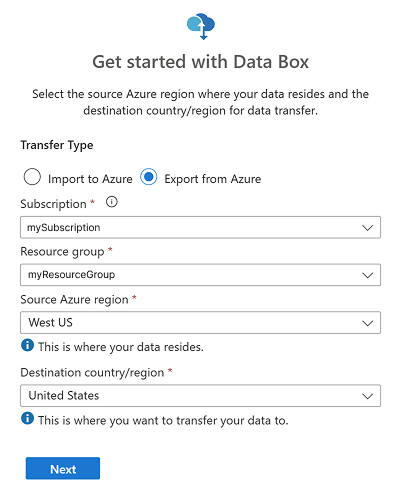400x493 pixels.
Task: Click the Transfer Type section label
Action: (57, 145)
